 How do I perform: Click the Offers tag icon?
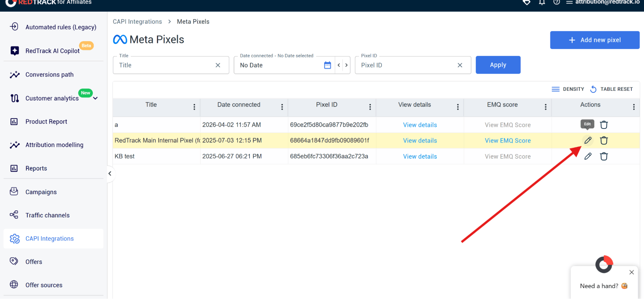tap(14, 261)
